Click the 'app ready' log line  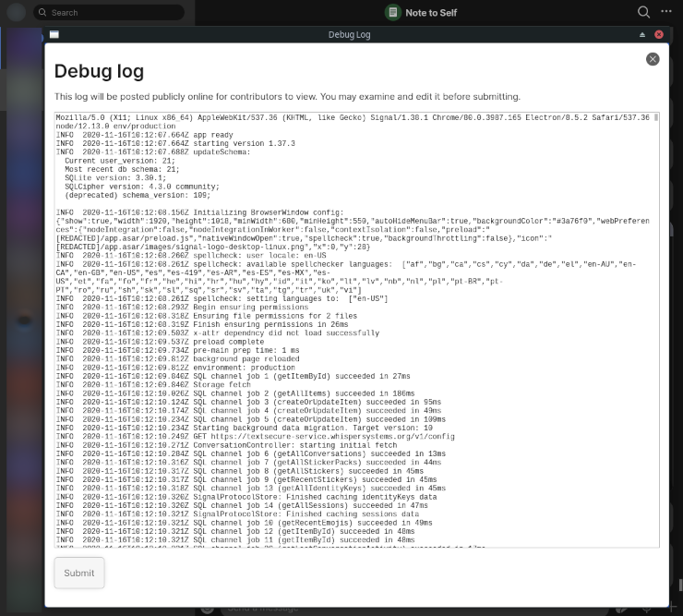pos(144,135)
